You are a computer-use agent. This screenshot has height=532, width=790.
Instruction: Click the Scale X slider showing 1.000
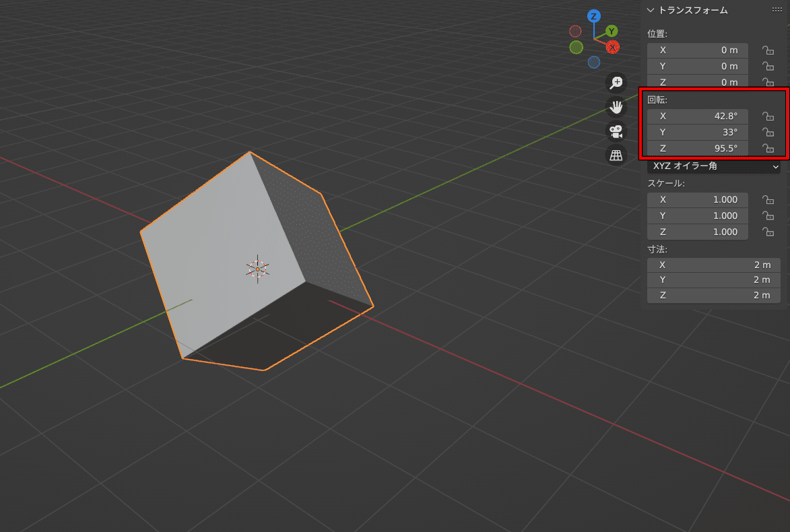(x=697, y=199)
